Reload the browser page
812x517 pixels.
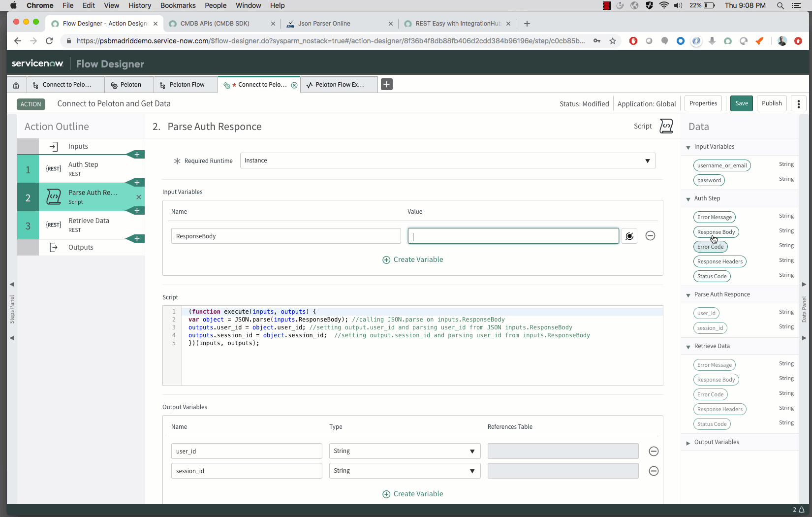tap(49, 41)
